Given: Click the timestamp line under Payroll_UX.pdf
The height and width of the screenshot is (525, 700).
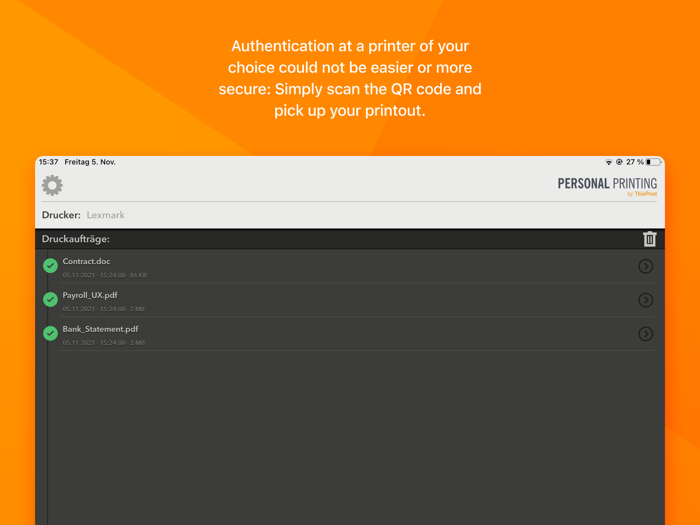Looking at the screenshot, I should pos(104,309).
